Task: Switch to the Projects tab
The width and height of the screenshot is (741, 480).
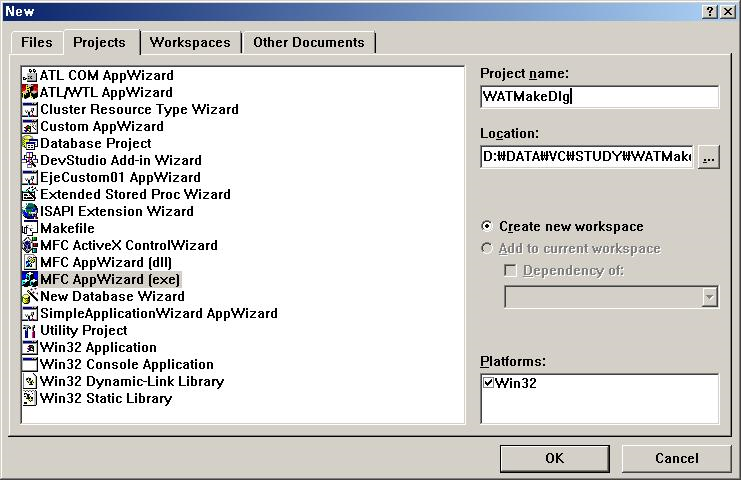Action: (100, 43)
